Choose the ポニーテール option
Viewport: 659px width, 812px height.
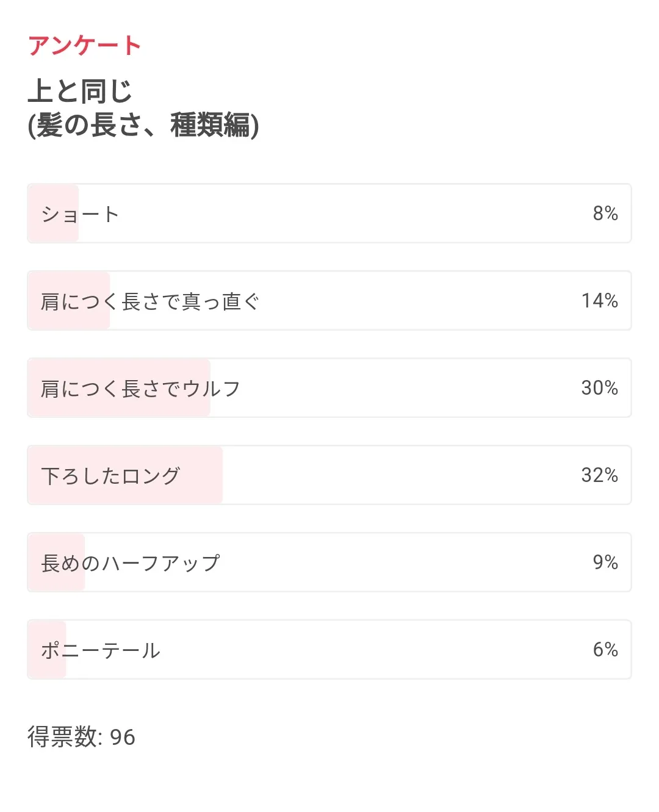(329, 649)
